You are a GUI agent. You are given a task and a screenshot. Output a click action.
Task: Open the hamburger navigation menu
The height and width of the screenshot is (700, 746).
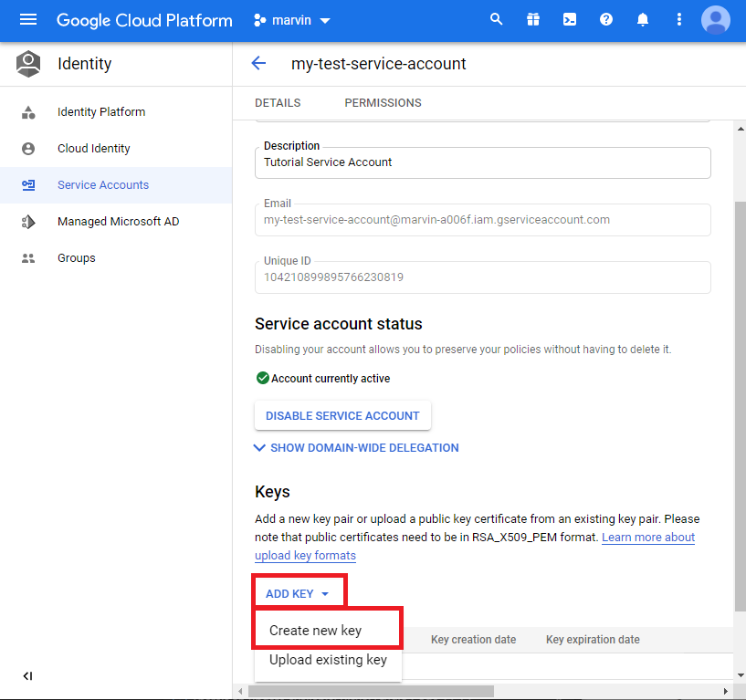[28, 19]
